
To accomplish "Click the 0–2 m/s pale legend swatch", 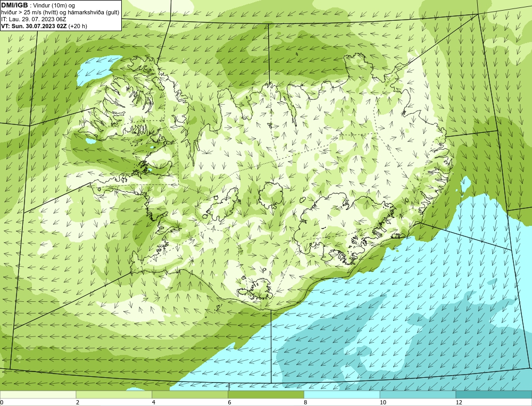I will (38, 395).
